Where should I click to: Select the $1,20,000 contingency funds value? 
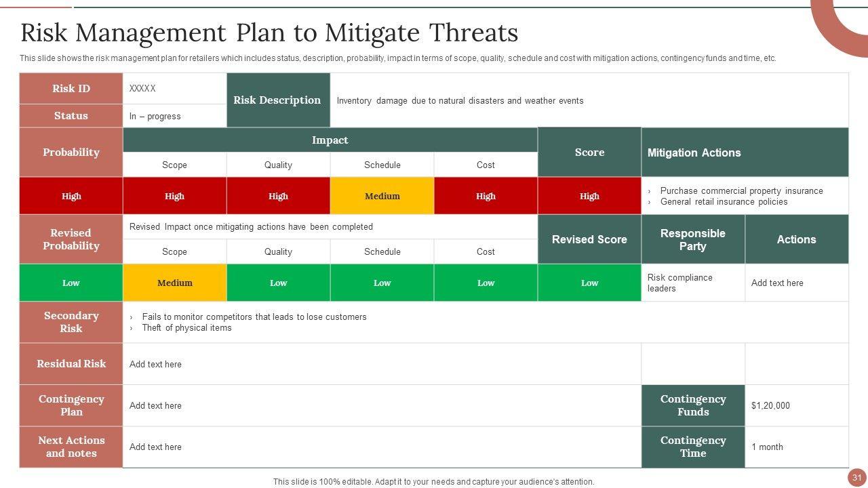[x=770, y=405]
